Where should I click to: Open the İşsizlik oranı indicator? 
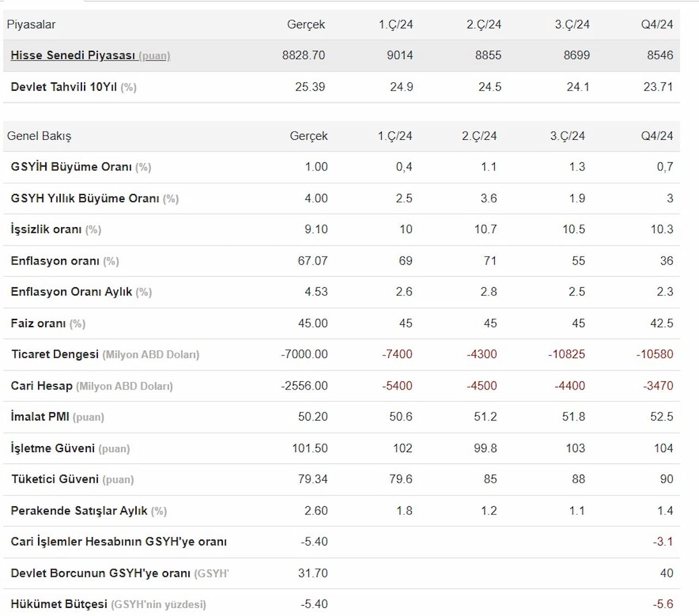pos(46,229)
